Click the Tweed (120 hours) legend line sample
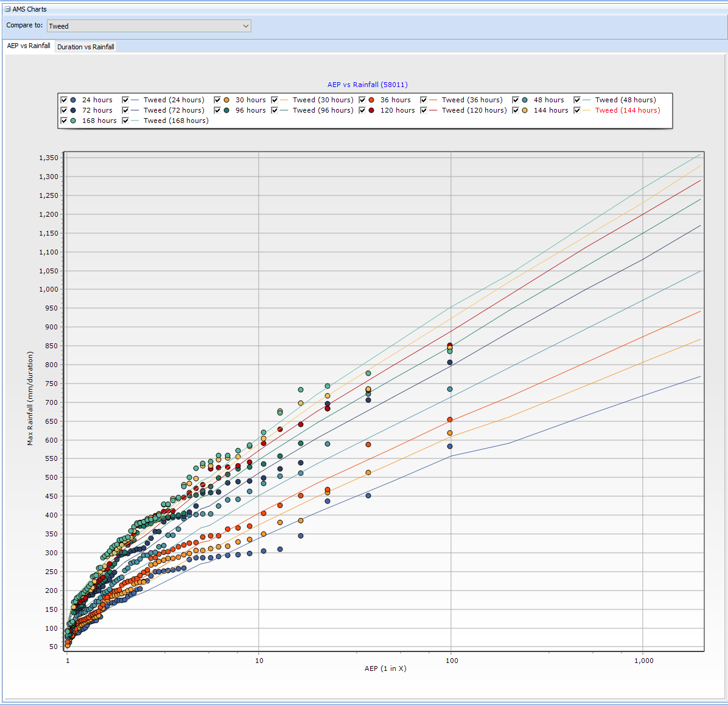Image resolution: width=728 pixels, height=705 pixels. (433, 110)
